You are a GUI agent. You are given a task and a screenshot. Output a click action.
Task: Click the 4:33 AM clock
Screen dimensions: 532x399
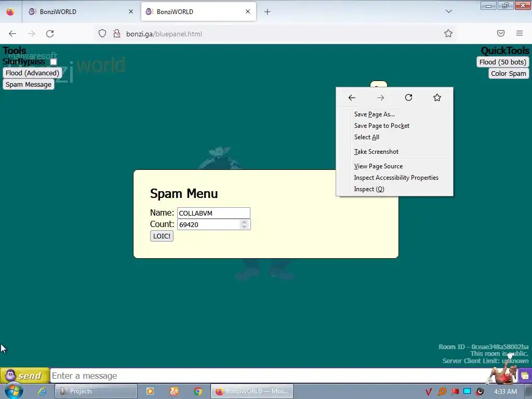506,392
